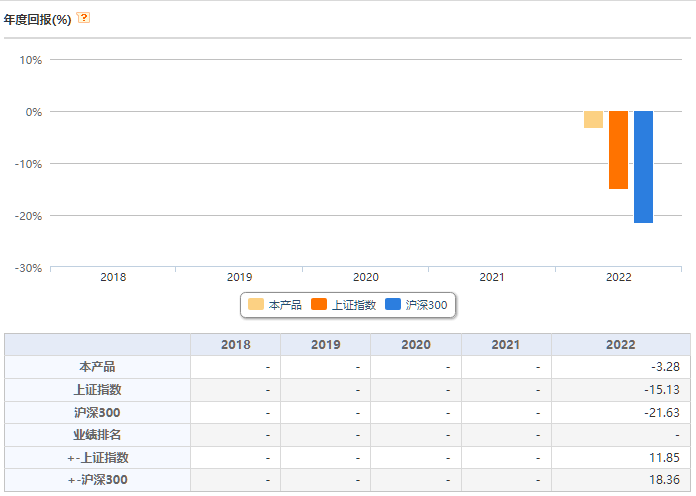Click the 2021 table column header
The height and width of the screenshot is (496, 696).
tap(505, 344)
